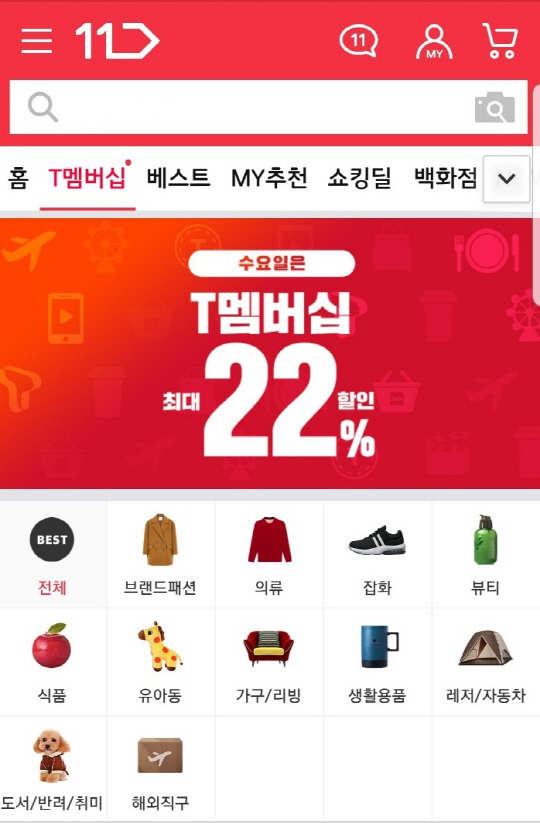Switch to the 베스트 tab
This screenshot has width=540, height=823.
point(178,178)
